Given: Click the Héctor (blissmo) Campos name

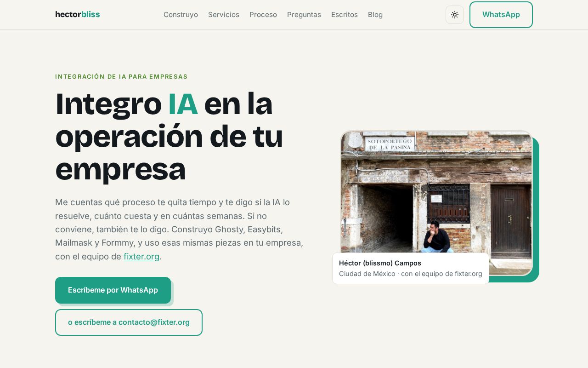Looking at the screenshot, I should point(380,263).
